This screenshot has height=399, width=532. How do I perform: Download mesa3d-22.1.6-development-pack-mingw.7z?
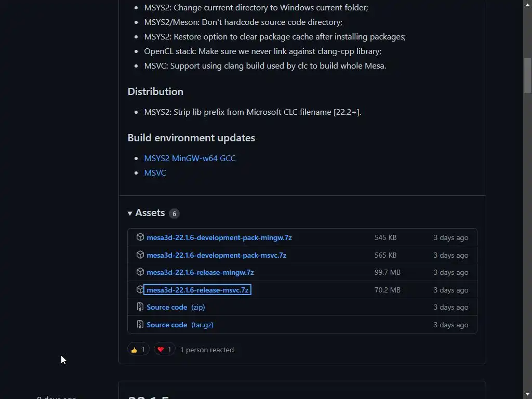pos(219,237)
